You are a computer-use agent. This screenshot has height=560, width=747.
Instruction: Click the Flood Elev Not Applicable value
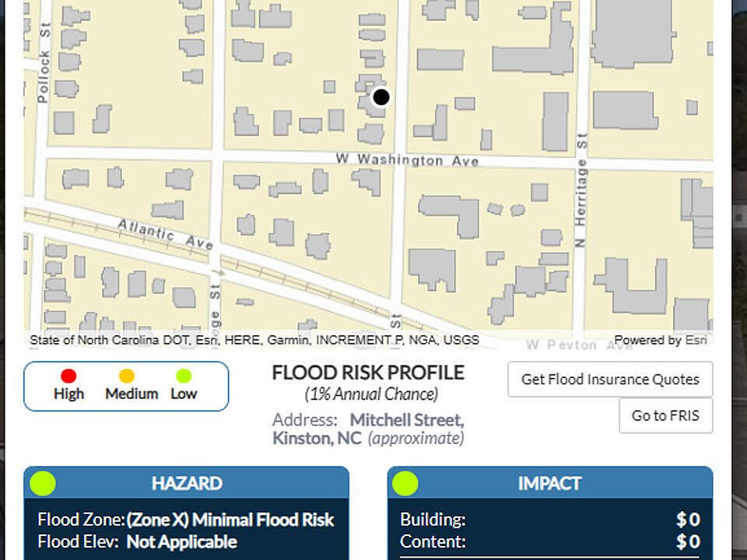coord(181,541)
